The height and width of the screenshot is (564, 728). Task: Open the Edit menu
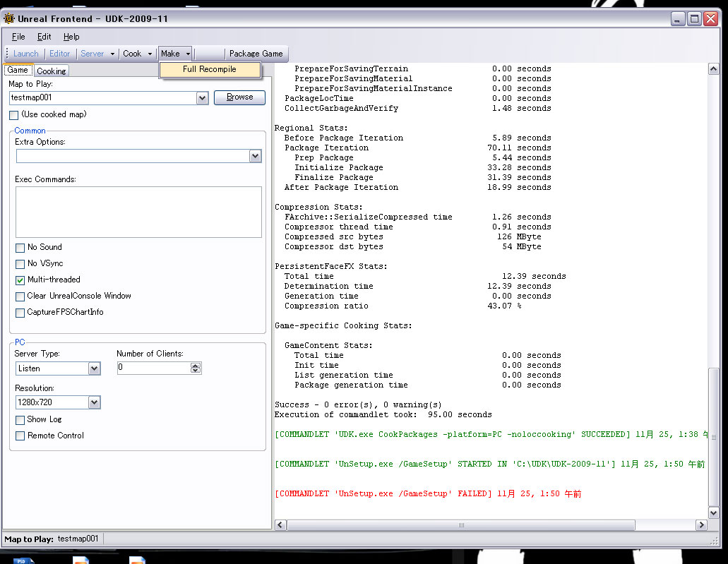pos(44,37)
